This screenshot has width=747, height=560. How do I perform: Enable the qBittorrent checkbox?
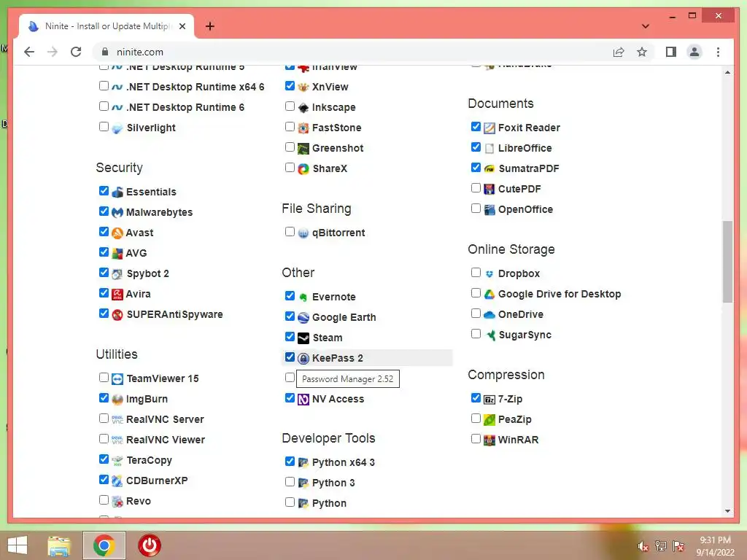290,232
